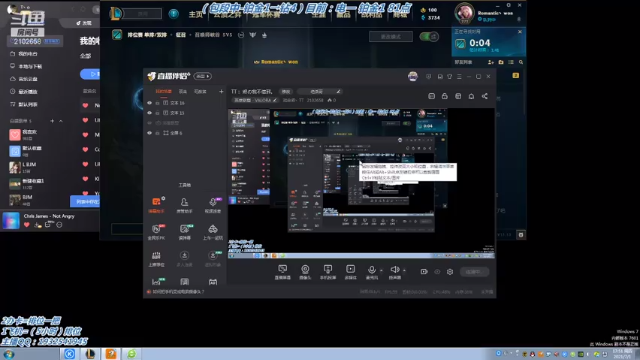Viewport: 640px width, 360px height.
Task: Click the share icon above the preview
Action: tap(484, 96)
